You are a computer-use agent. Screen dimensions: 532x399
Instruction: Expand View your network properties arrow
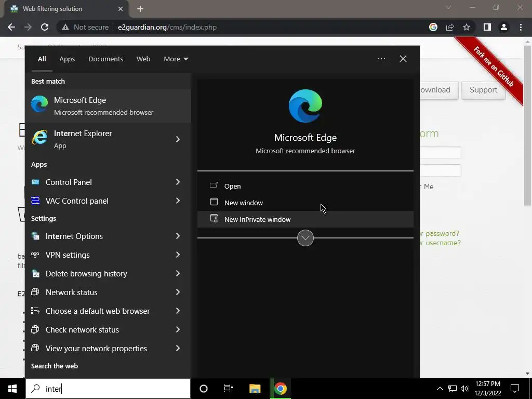click(178, 348)
